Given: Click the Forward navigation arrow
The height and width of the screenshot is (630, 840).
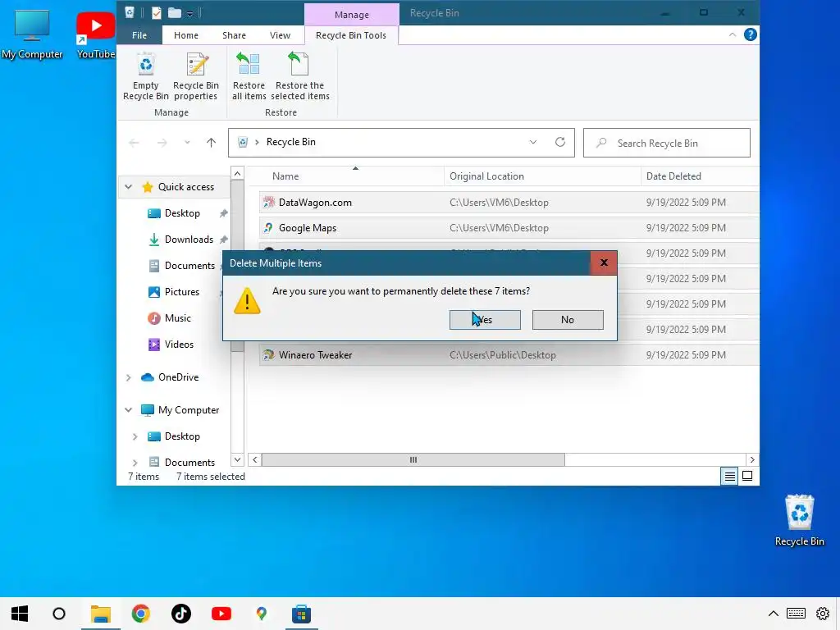Looking at the screenshot, I should coord(162,143).
